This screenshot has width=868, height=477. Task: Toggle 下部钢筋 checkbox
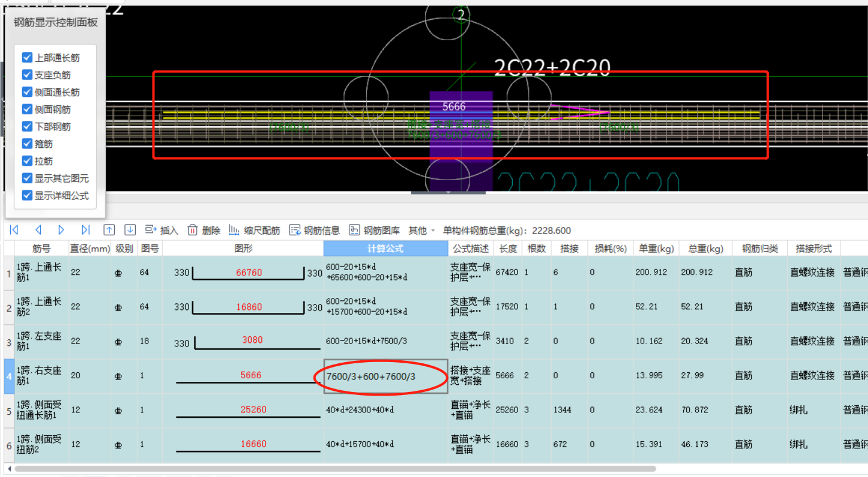tap(27, 126)
